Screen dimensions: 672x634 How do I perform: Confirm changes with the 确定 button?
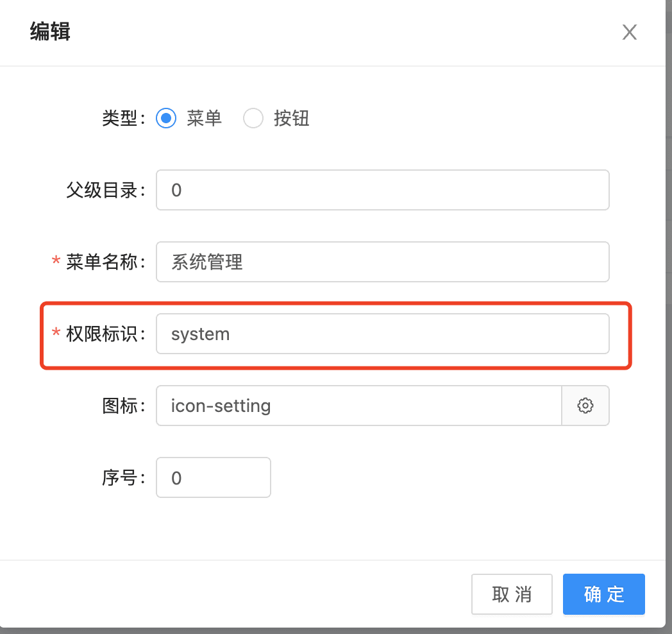pyautogui.click(x=604, y=594)
